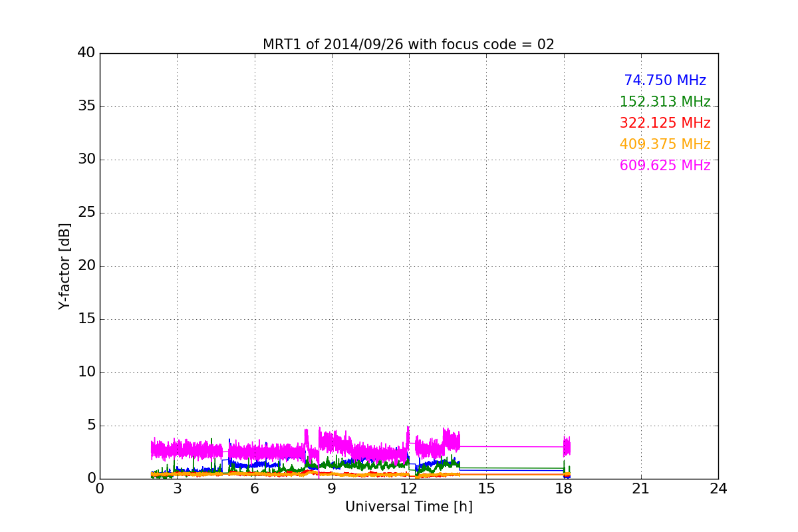Click the plot title 'MRT1 of 2014/09/26 with focus code = 02'
Viewport: 798px width, 532px height.
pyautogui.click(x=408, y=45)
